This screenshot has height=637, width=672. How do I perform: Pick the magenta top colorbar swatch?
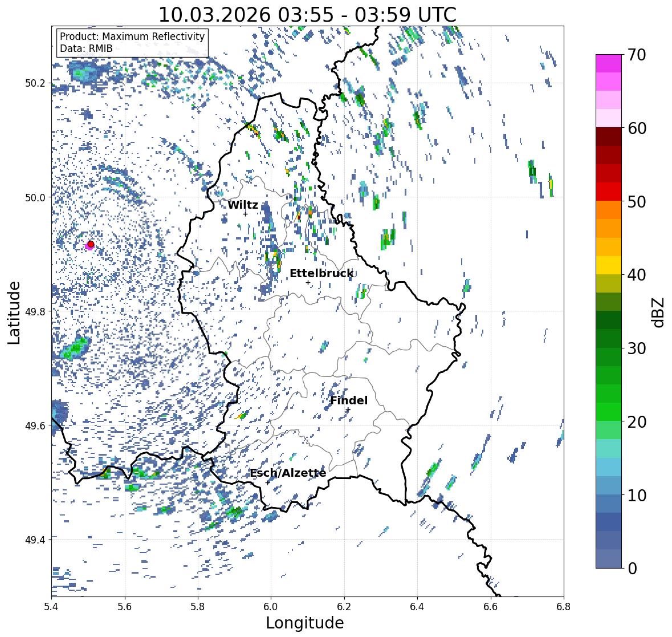(x=609, y=63)
